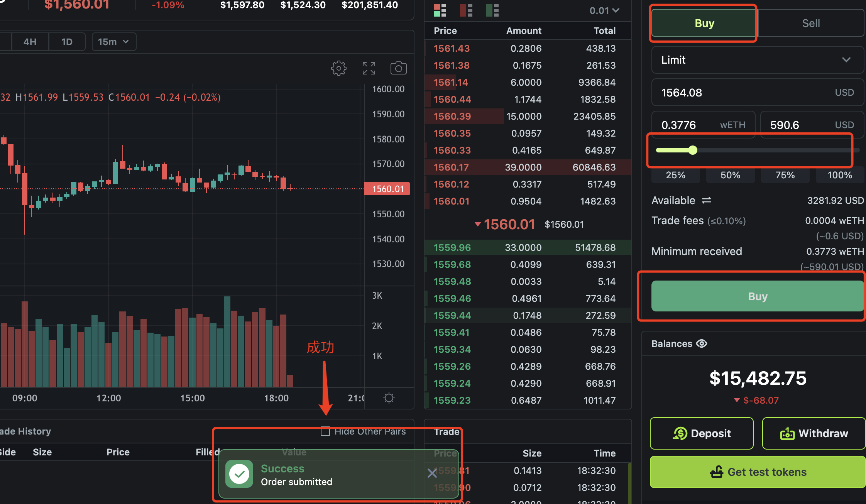
Task: Edit the wETH amount field 0.3776
Action: point(703,125)
